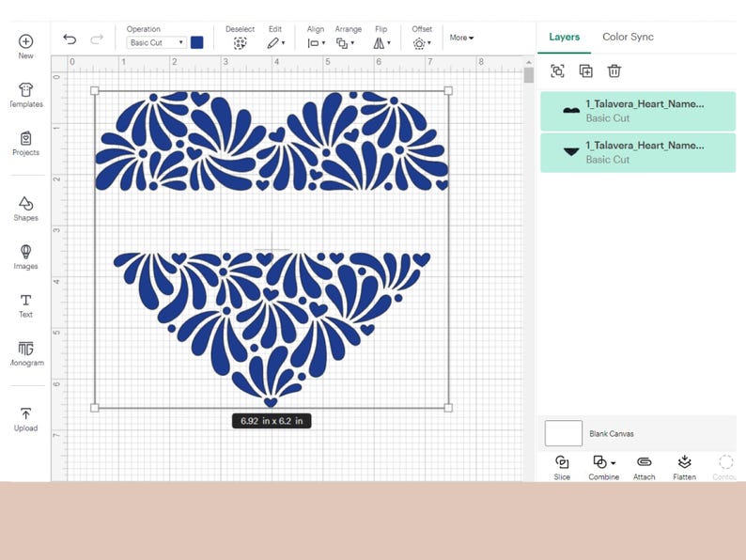Open the Operation Basic Cut dropdown
Viewport: 746px width, 560px height.
(x=156, y=42)
